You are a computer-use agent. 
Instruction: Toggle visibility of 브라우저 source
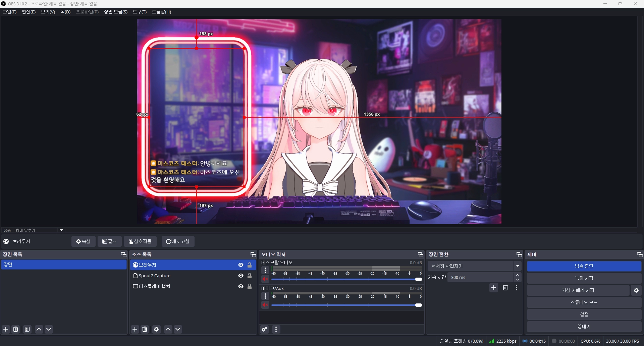[241, 265]
